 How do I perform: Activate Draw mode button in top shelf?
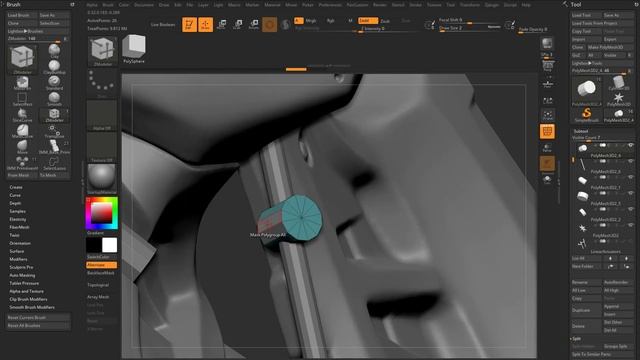[205, 24]
